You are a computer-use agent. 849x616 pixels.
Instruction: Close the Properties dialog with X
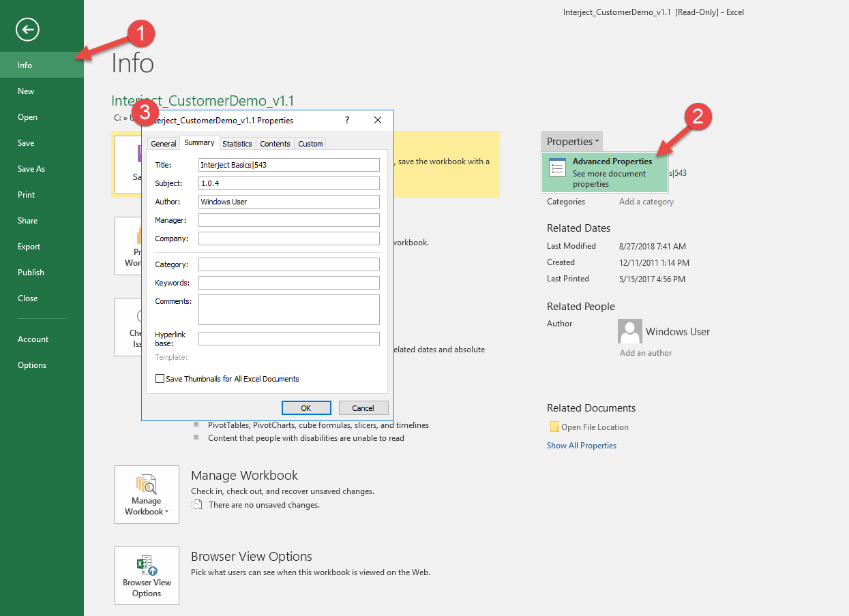tap(378, 121)
